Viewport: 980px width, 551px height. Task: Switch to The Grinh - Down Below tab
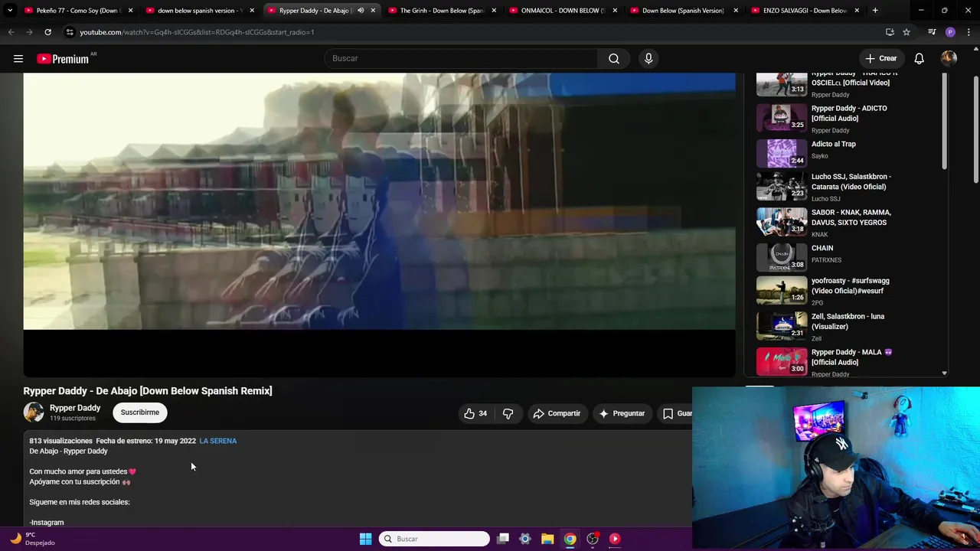point(441,11)
